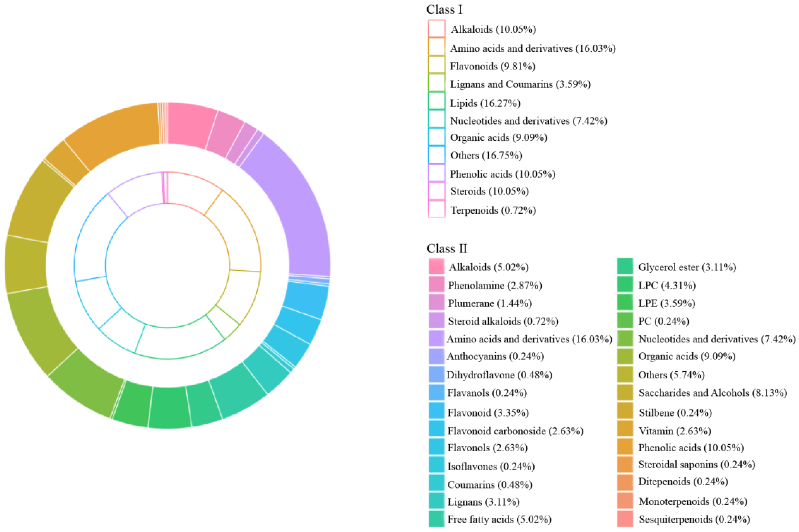Click the Steroids (10.05%) legend box
The width and height of the screenshot is (799, 532).
(x=436, y=191)
